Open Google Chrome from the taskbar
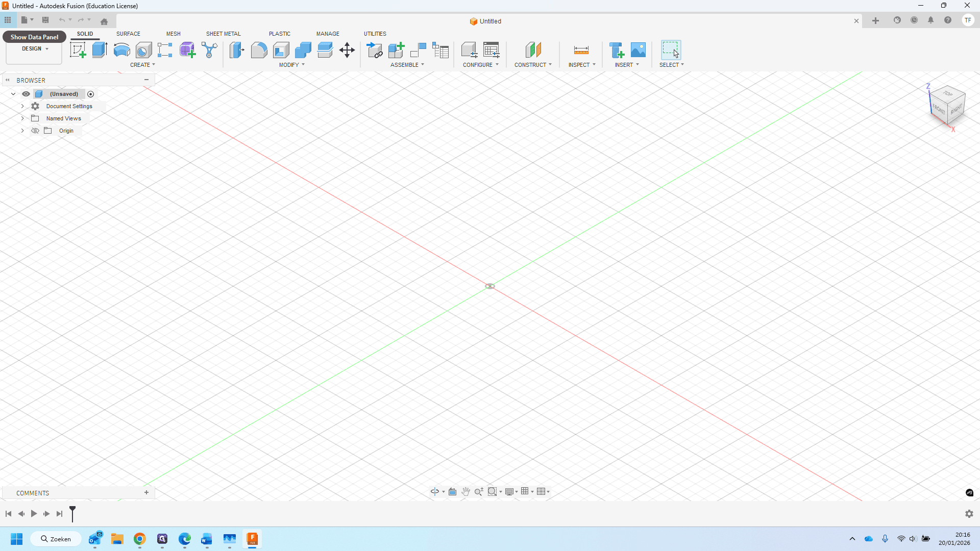This screenshot has width=980, height=551. [140, 539]
